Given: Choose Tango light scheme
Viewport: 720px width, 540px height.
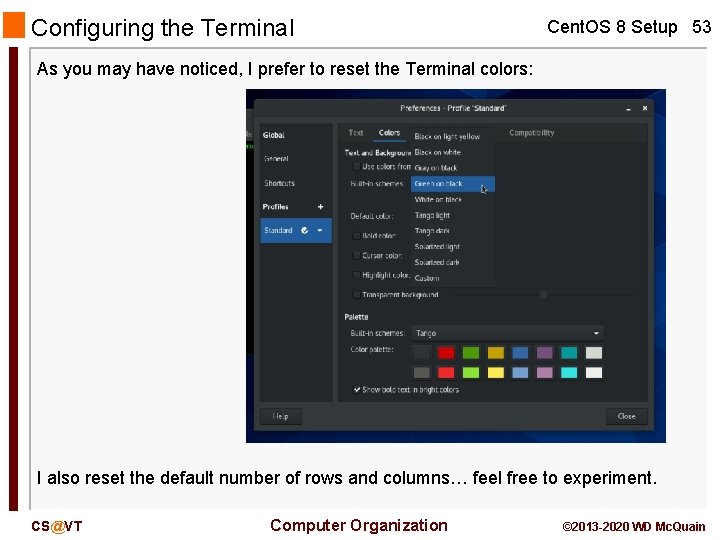Looking at the screenshot, I should (453, 215).
